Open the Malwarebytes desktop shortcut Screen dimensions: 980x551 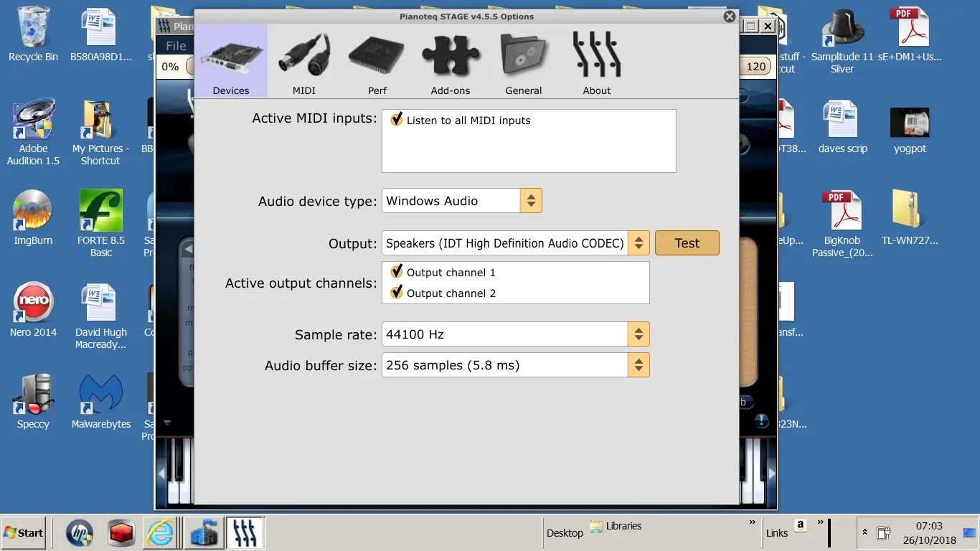tap(100, 402)
